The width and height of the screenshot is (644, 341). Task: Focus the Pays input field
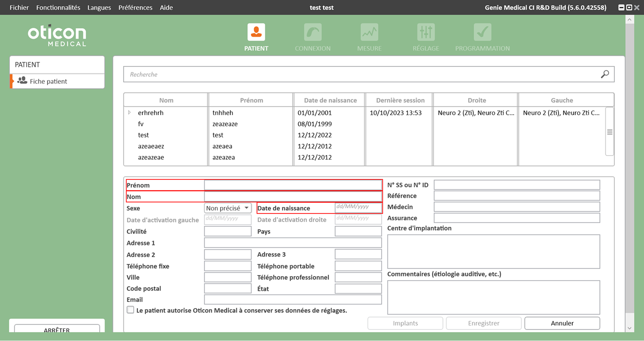point(358,231)
